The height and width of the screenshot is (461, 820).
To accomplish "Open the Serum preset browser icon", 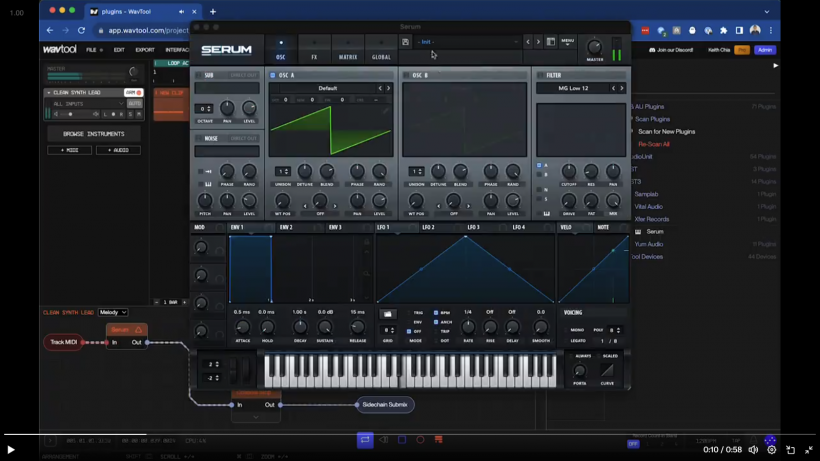I will (x=551, y=42).
